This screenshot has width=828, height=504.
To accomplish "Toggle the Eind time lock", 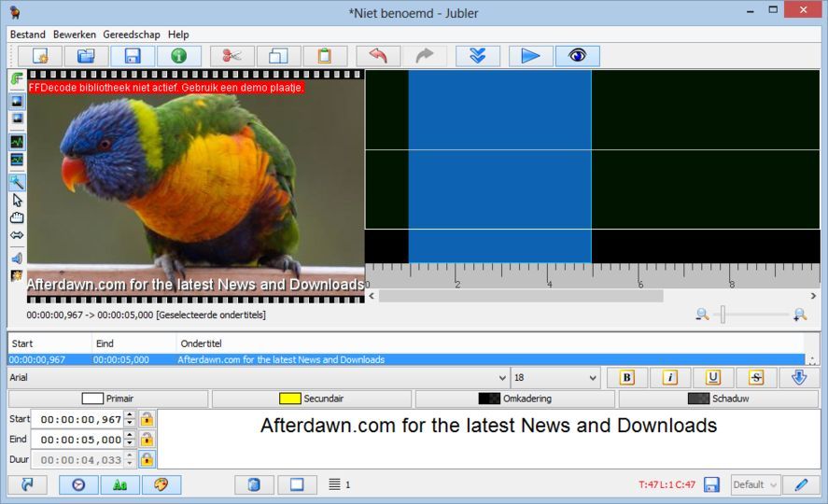I will tap(147, 440).
